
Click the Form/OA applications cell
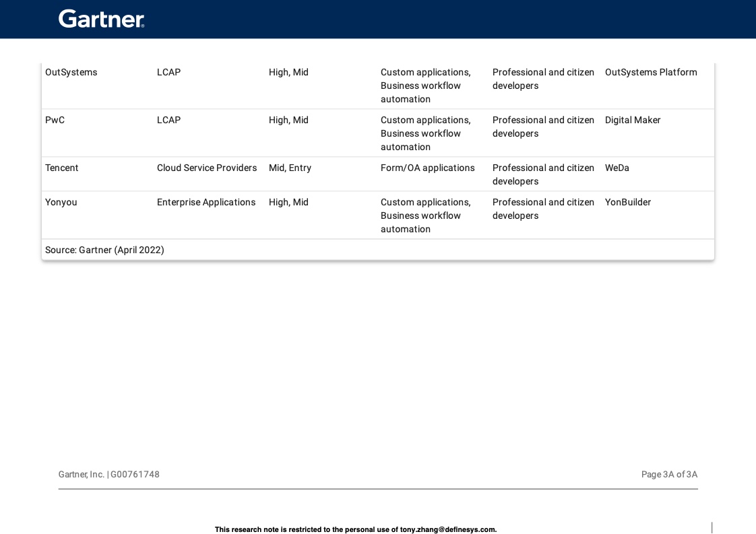click(427, 168)
